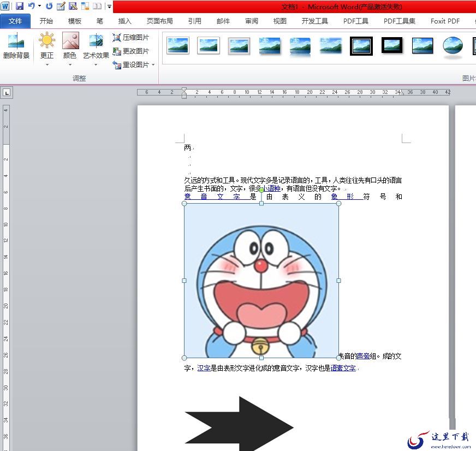476x451 pixels.
Task: Follow the 汉字 hyperlink
Action: coord(204,368)
